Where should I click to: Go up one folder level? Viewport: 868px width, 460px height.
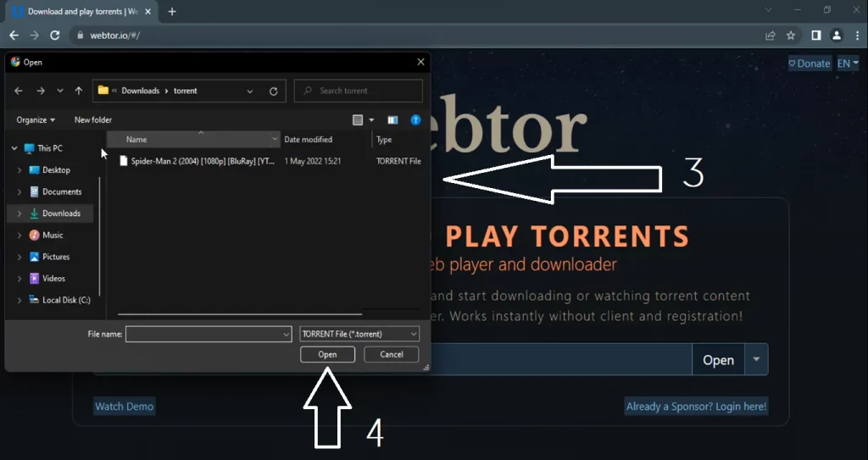[79, 91]
